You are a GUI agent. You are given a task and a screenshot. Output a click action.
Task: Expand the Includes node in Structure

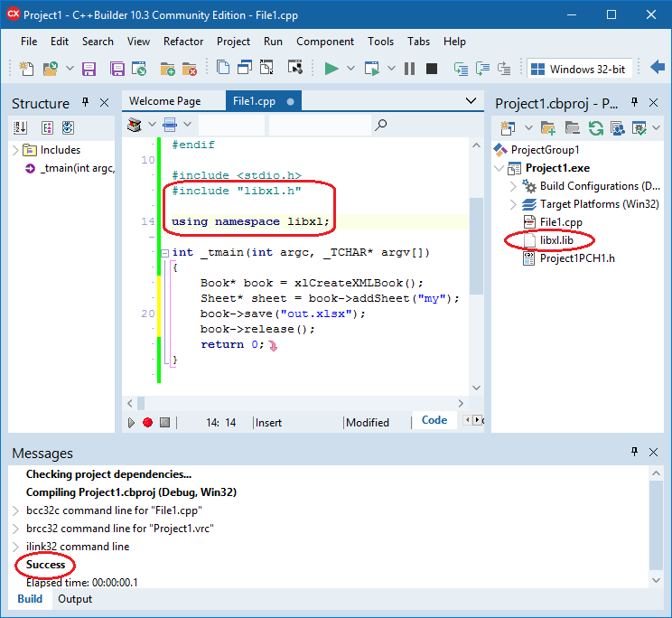[15, 150]
